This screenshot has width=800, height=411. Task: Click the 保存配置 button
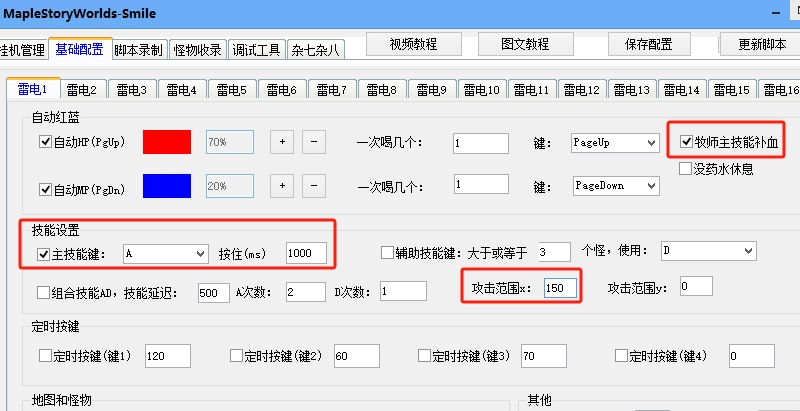(x=649, y=44)
